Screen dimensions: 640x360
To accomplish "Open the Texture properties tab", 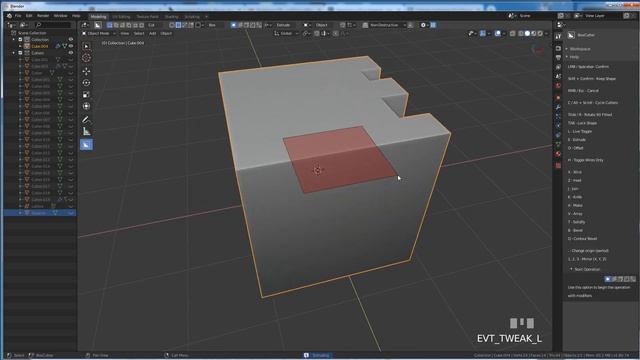I will (x=558, y=166).
